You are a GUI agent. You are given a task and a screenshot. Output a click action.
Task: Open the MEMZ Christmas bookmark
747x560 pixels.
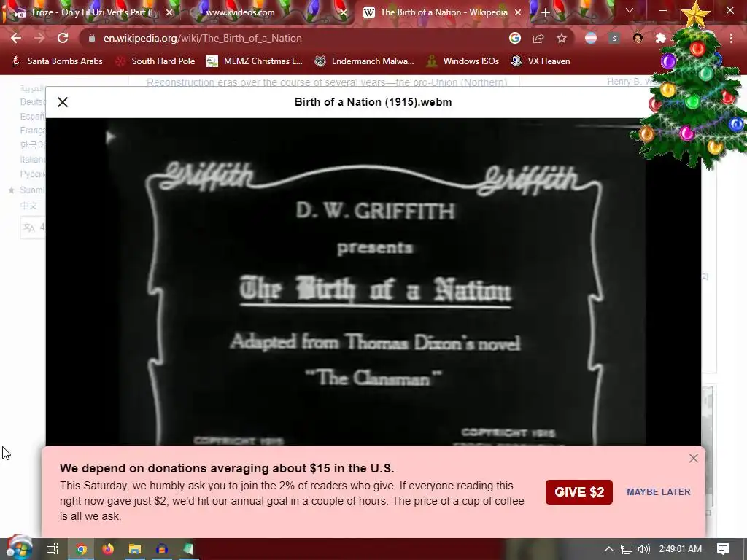click(255, 61)
